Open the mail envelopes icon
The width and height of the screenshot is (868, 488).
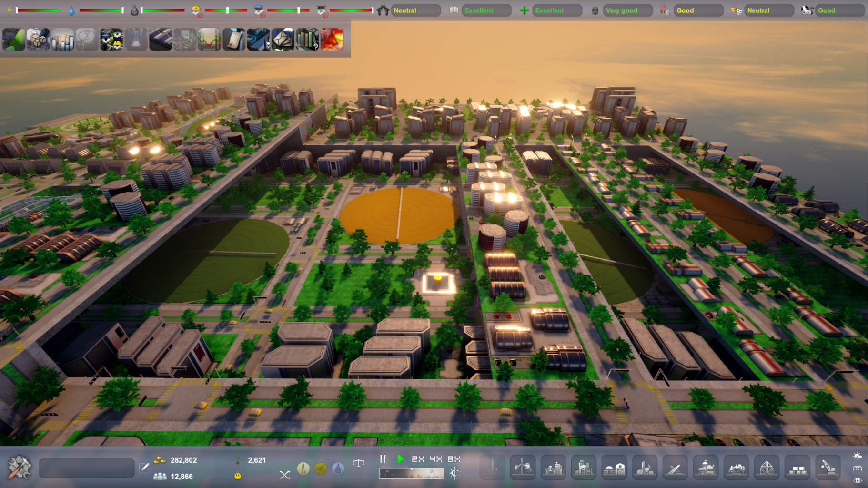coord(283,40)
